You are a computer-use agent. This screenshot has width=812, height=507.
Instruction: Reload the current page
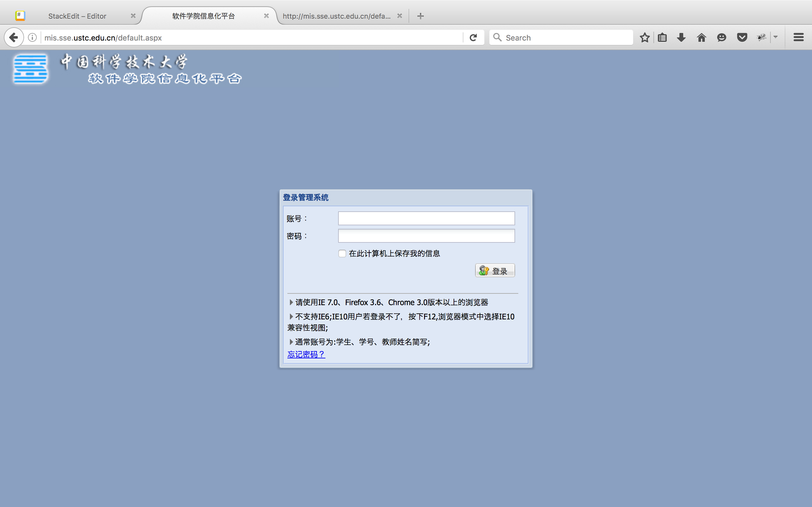[473, 37]
